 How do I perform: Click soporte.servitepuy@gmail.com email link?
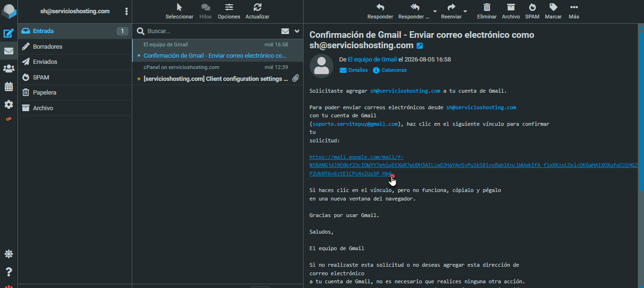point(355,124)
